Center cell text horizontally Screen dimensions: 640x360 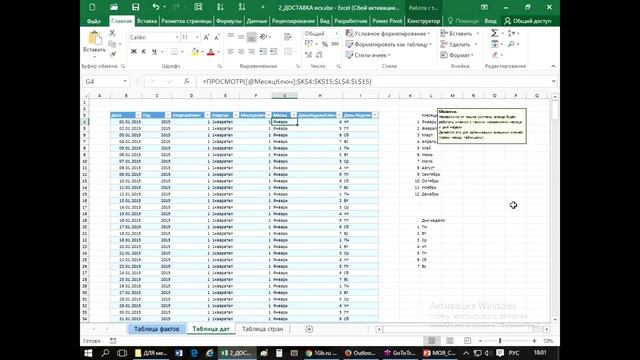tap(241, 51)
